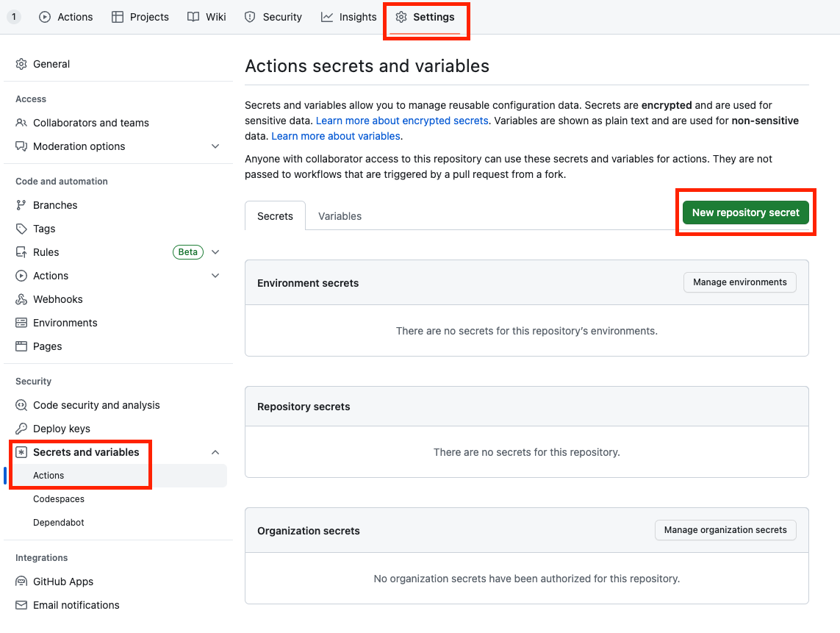Image resolution: width=840 pixels, height=633 pixels.
Task: Click the Secrets and variables asterisk icon
Action: [x=21, y=452]
